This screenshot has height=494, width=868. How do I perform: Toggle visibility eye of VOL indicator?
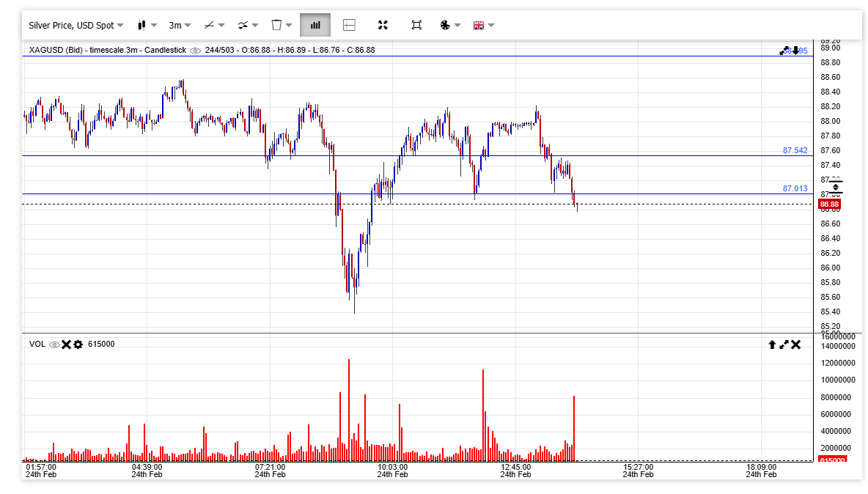[54, 344]
